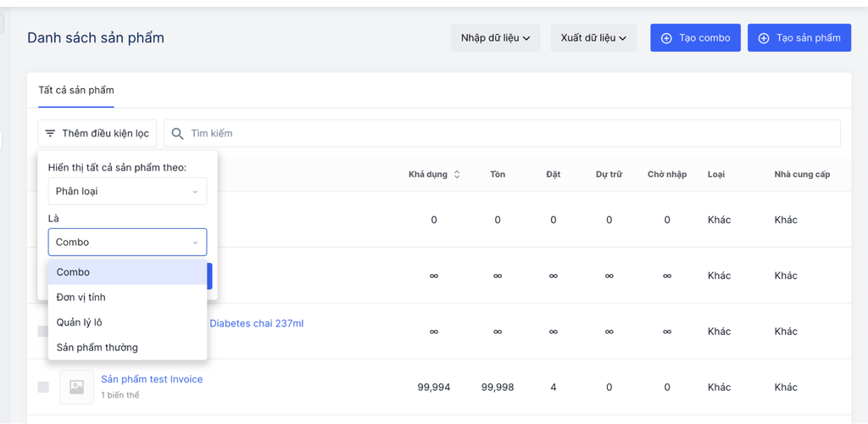Switch to Tất cả sản phẩm tab
This screenshot has width=868, height=424.
point(76,90)
